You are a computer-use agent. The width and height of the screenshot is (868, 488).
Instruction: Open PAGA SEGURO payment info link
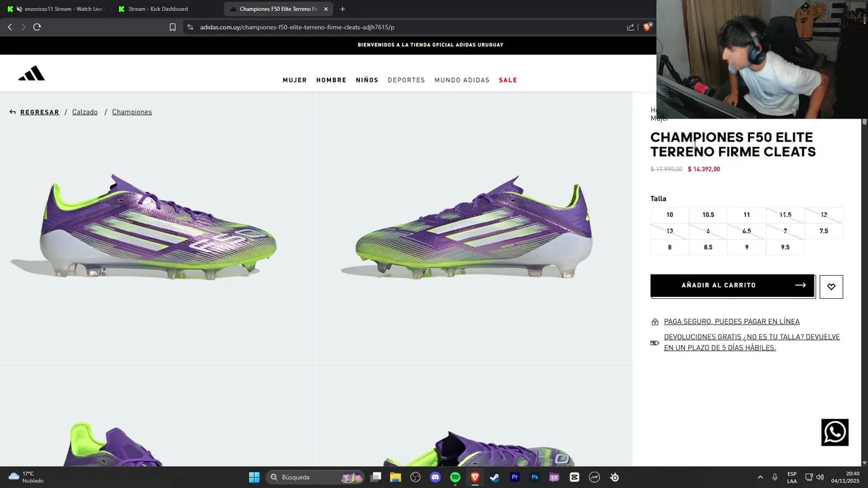pyautogui.click(x=732, y=322)
